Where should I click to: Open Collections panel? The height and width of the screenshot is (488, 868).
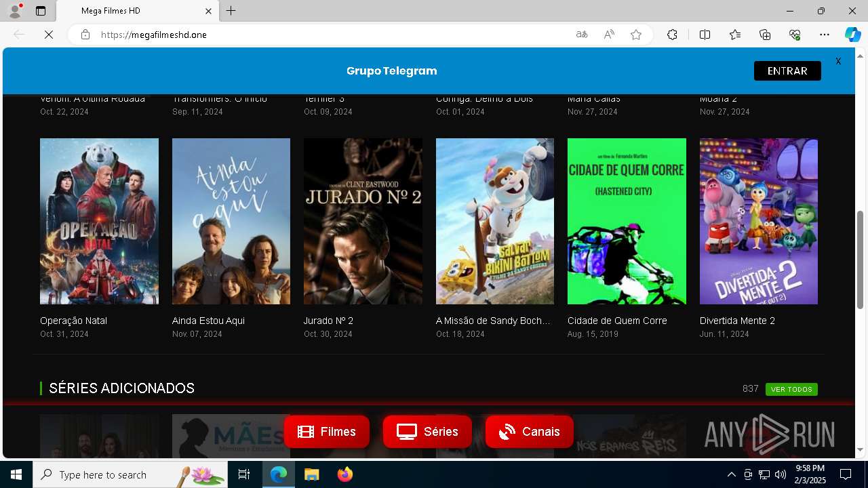pyautogui.click(x=765, y=35)
